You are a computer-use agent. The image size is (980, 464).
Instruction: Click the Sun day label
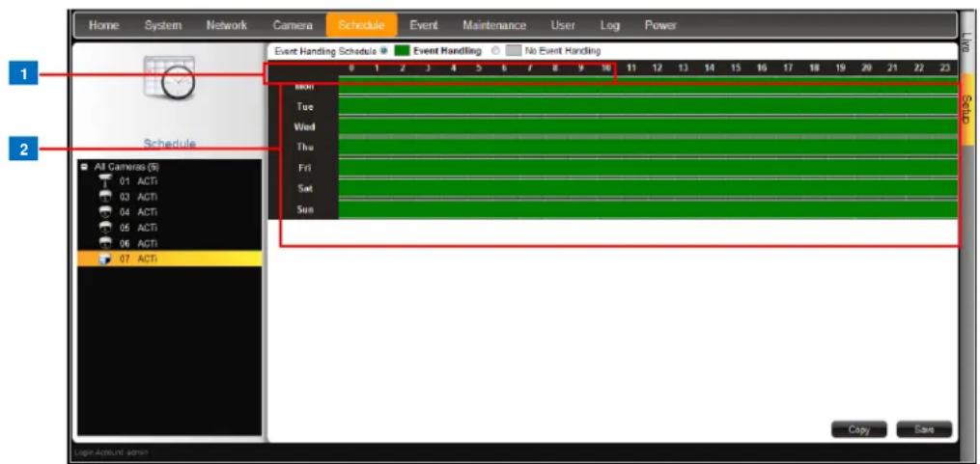pyautogui.click(x=305, y=210)
